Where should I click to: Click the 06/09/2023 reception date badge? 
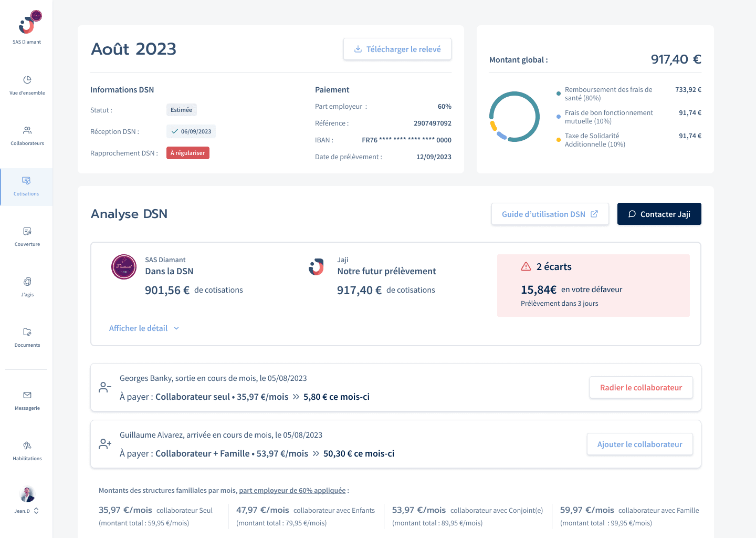191,131
